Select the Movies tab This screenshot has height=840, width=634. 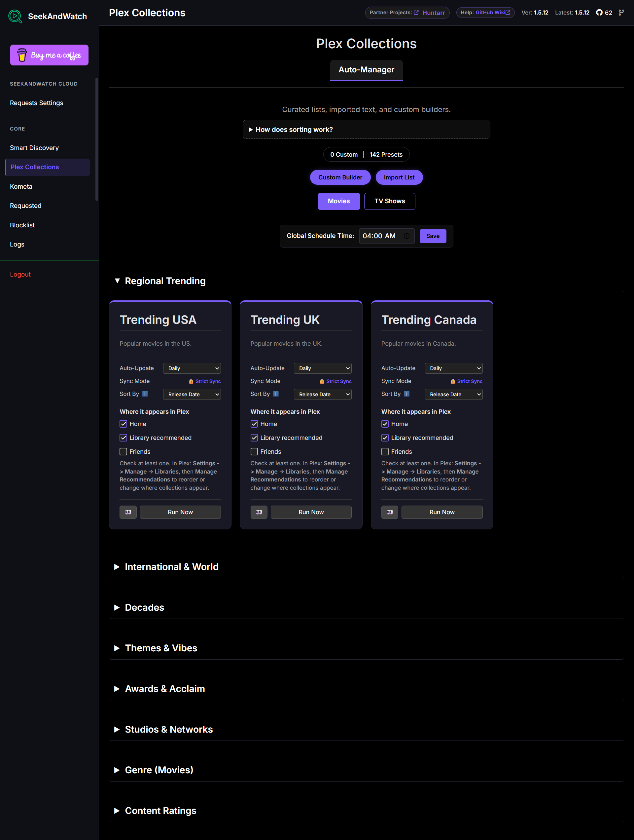339,201
